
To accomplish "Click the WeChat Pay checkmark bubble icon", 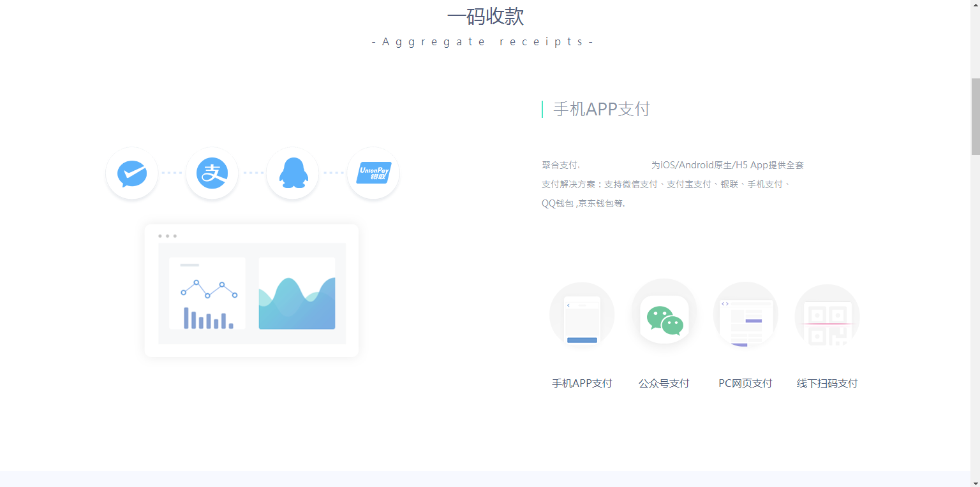I will click(132, 173).
